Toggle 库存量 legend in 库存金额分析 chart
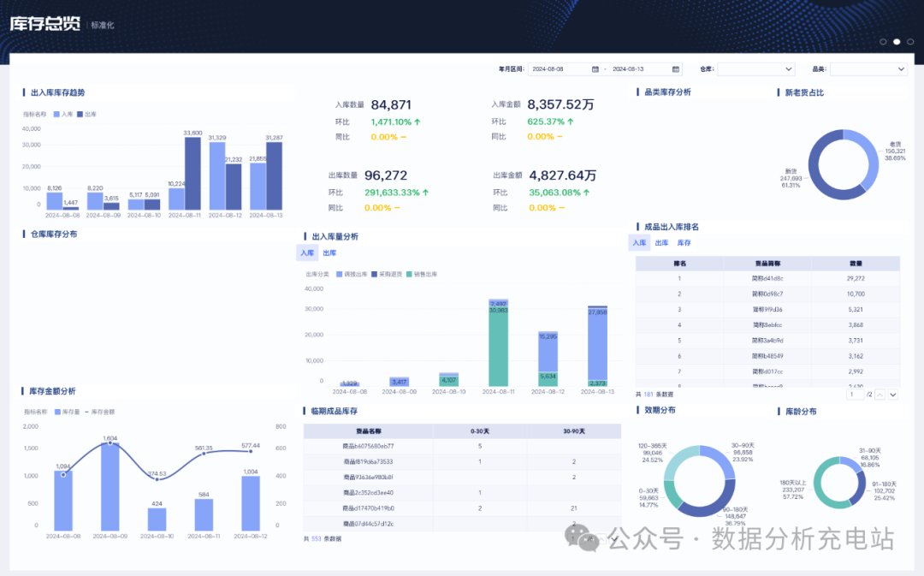The image size is (924, 576). (x=68, y=413)
